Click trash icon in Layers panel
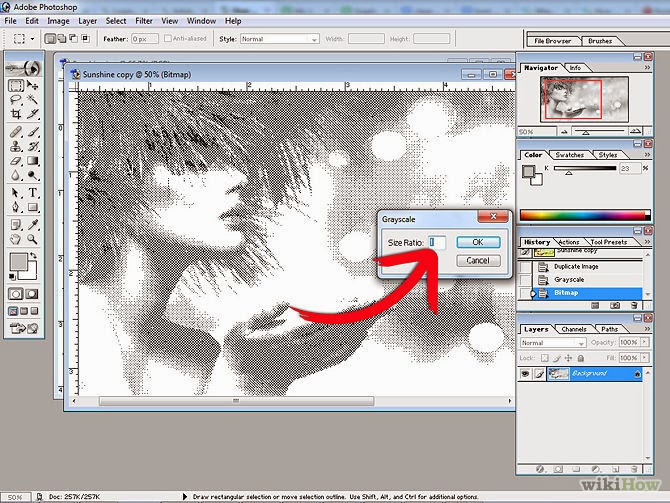Screen dimensions: 670x503 pos(634,469)
